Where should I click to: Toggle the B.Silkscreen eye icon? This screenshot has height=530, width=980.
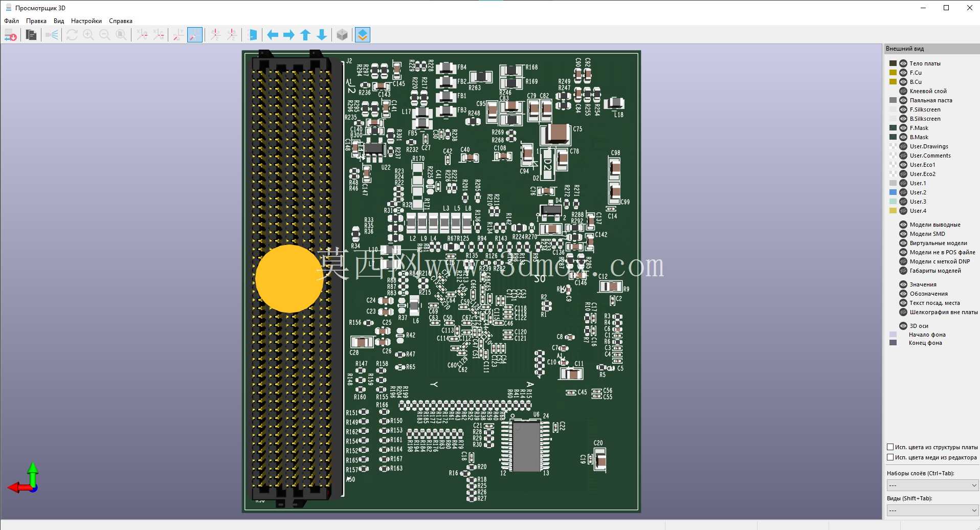click(x=903, y=119)
